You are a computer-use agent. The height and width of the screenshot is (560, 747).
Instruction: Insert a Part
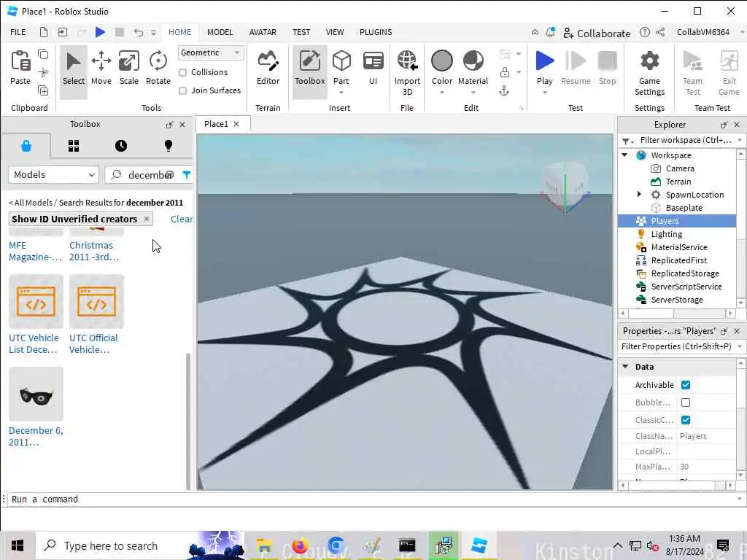coord(341,68)
